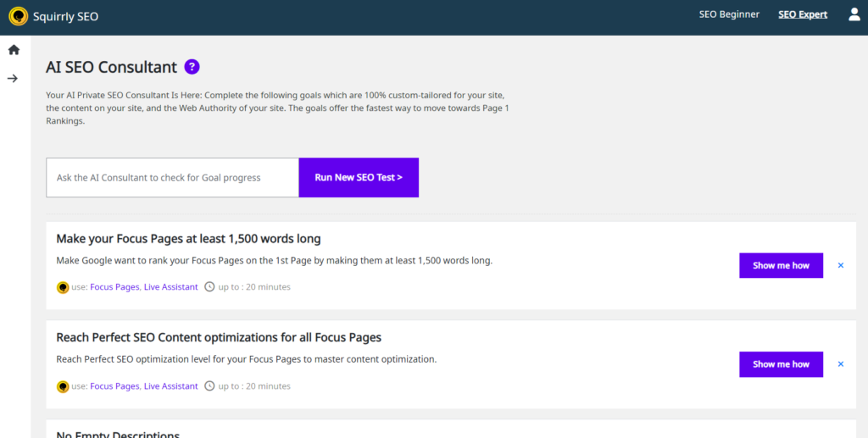
Task: Click the up to 20 minutes text in the Perfect SEO Content goal
Action: (x=254, y=386)
